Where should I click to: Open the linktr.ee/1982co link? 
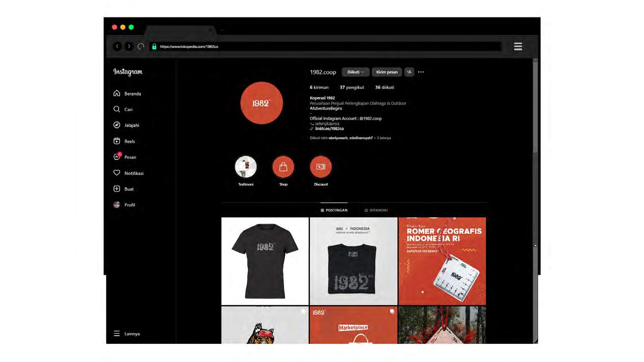tap(330, 129)
